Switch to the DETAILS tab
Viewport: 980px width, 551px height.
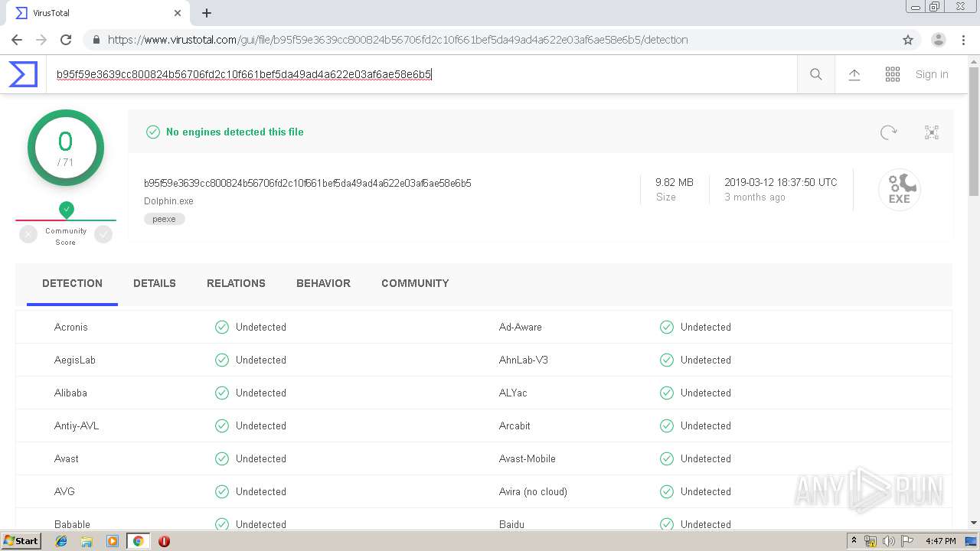pyautogui.click(x=155, y=283)
